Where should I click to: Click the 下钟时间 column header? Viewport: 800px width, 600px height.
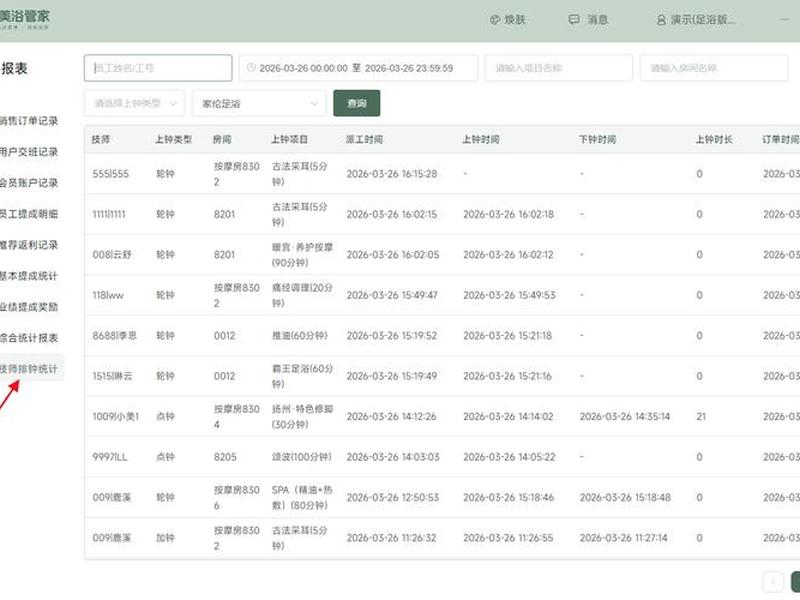597,139
